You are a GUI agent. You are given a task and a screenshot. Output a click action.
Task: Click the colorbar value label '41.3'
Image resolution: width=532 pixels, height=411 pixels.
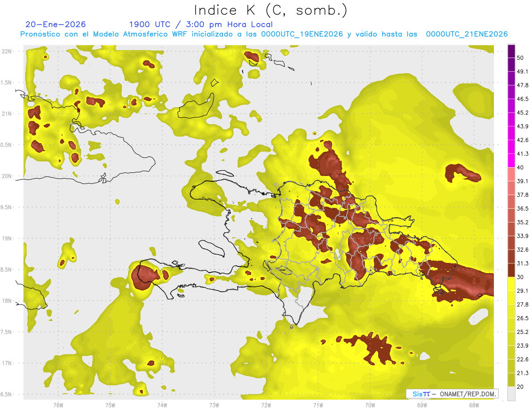pos(523,154)
